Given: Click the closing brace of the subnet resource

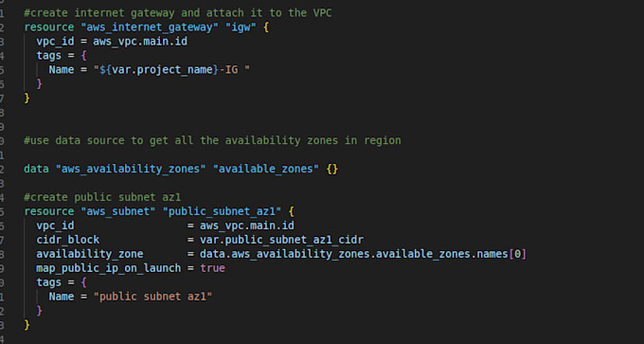Looking at the screenshot, I should click(x=27, y=325).
